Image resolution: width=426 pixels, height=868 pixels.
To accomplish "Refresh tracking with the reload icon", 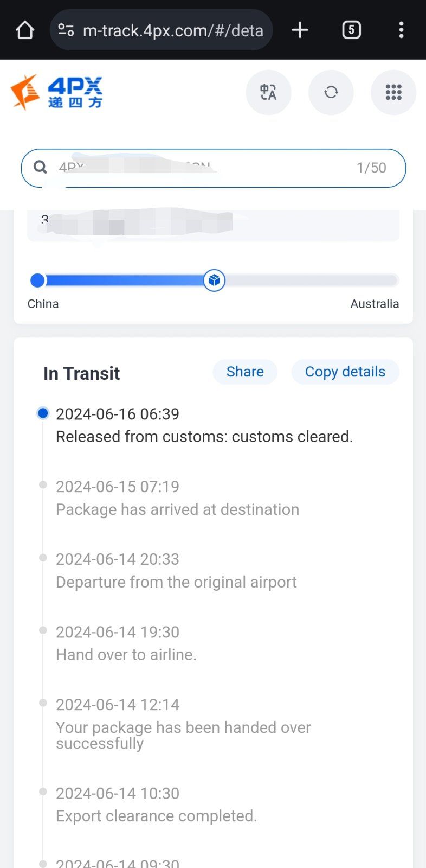I will [331, 92].
